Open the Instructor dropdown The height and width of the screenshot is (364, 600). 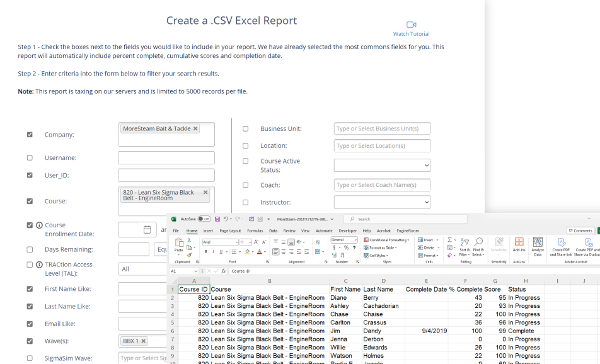pyautogui.click(x=383, y=202)
